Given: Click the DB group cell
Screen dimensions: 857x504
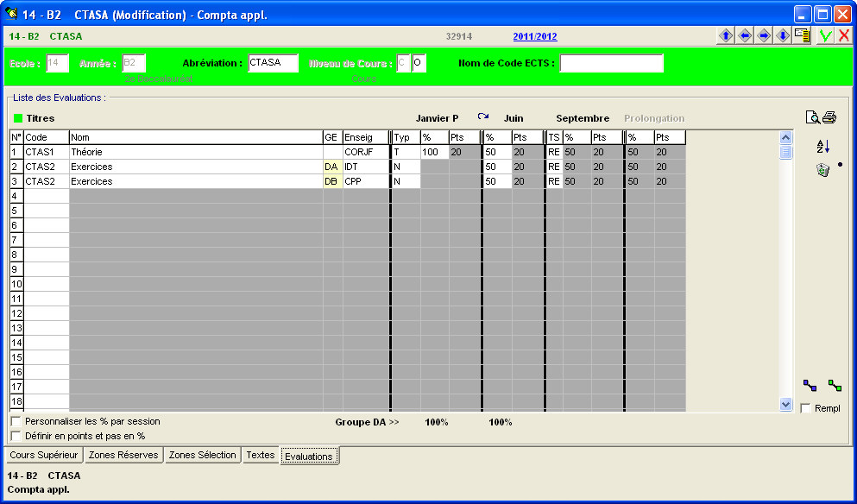Looking at the screenshot, I should click(333, 181).
